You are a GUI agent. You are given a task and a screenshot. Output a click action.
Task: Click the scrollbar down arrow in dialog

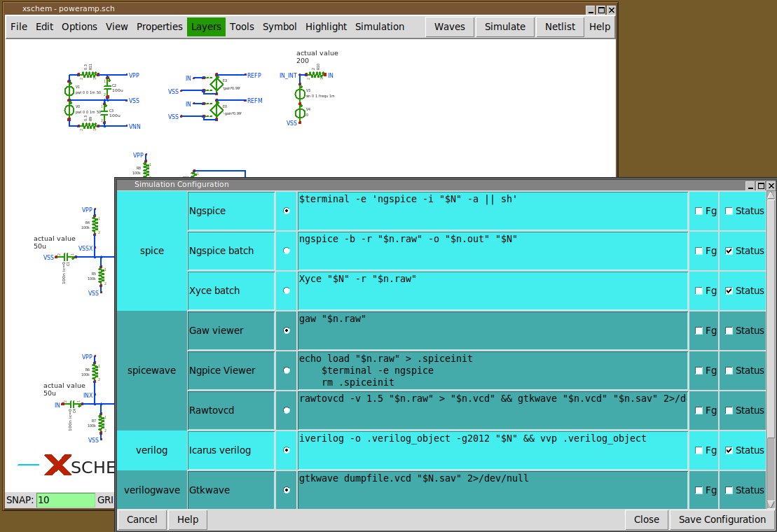tap(771, 504)
